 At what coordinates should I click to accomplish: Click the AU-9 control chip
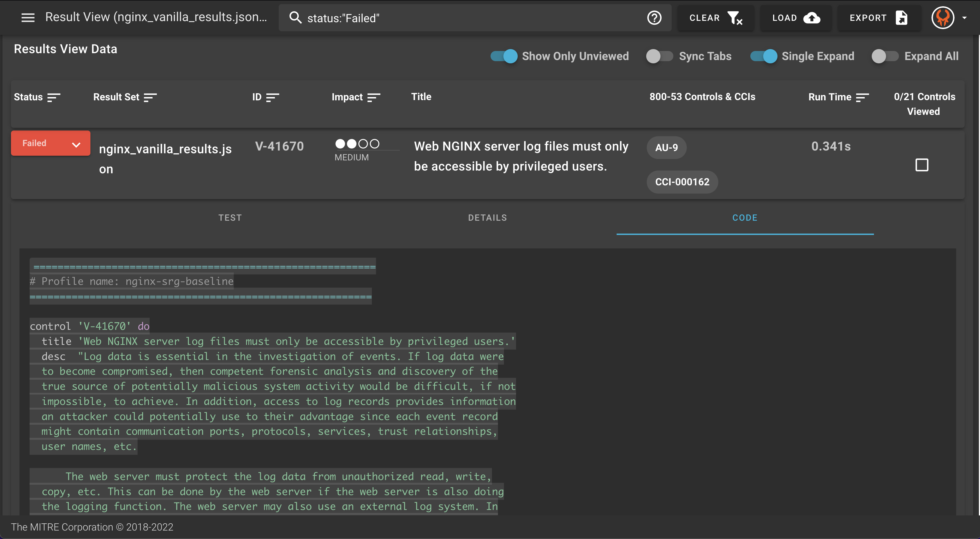pyautogui.click(x=666, y=148)
